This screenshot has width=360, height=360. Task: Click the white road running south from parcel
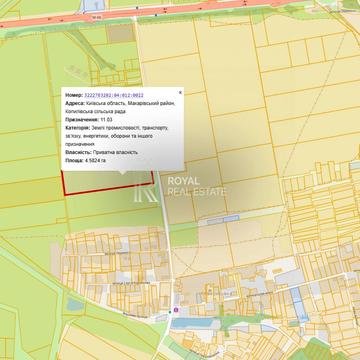[x=167, y=240]
